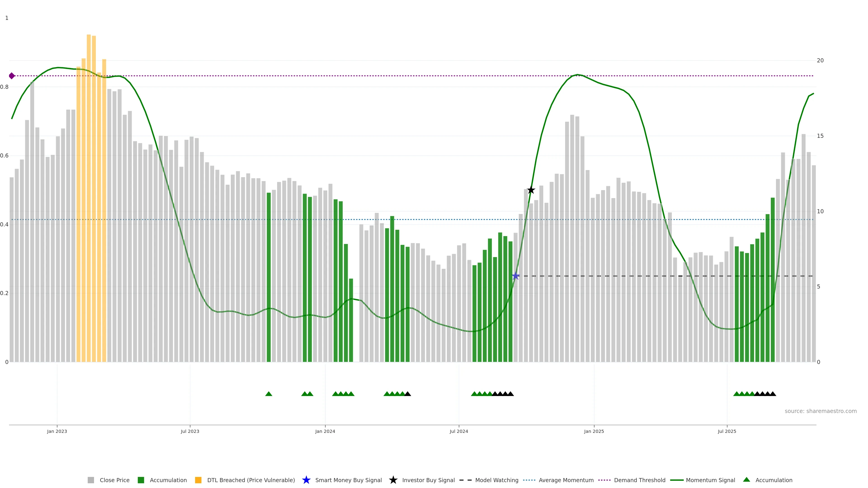Click the green Accumulation legend square
868x488 pixels.
click(x=141, y=480)
